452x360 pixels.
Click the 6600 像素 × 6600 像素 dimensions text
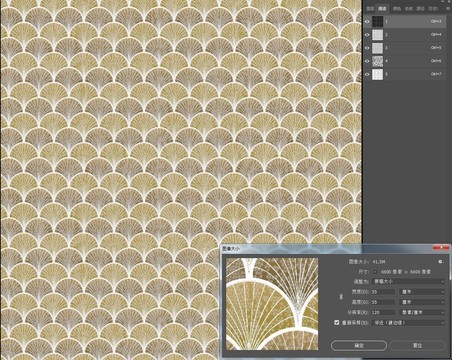pos(406,272)
